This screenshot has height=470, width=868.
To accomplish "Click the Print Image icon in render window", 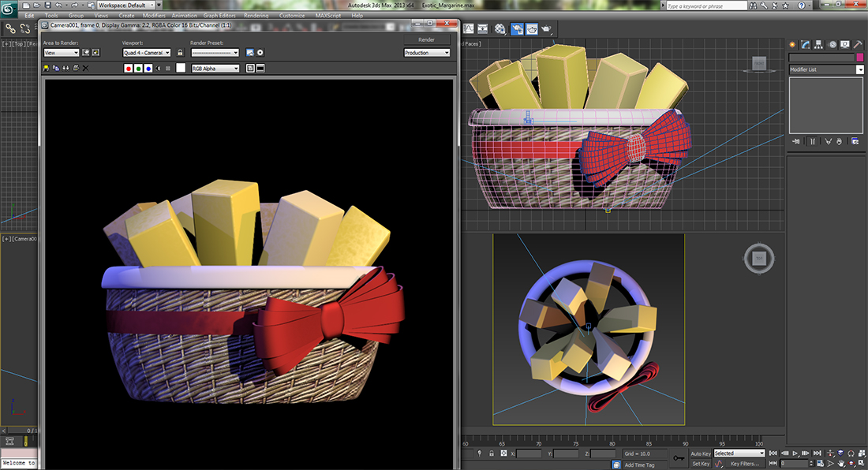I will 75,69.
